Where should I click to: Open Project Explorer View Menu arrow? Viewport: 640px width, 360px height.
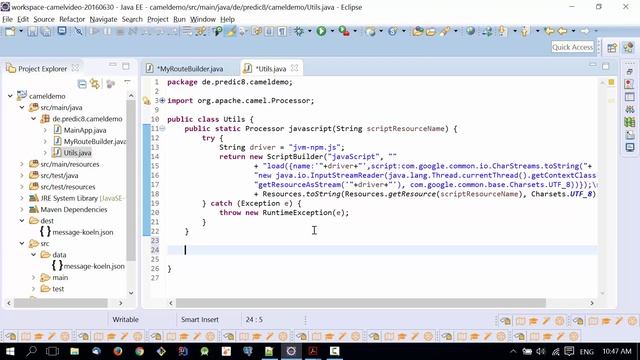[x=127, y=82]
